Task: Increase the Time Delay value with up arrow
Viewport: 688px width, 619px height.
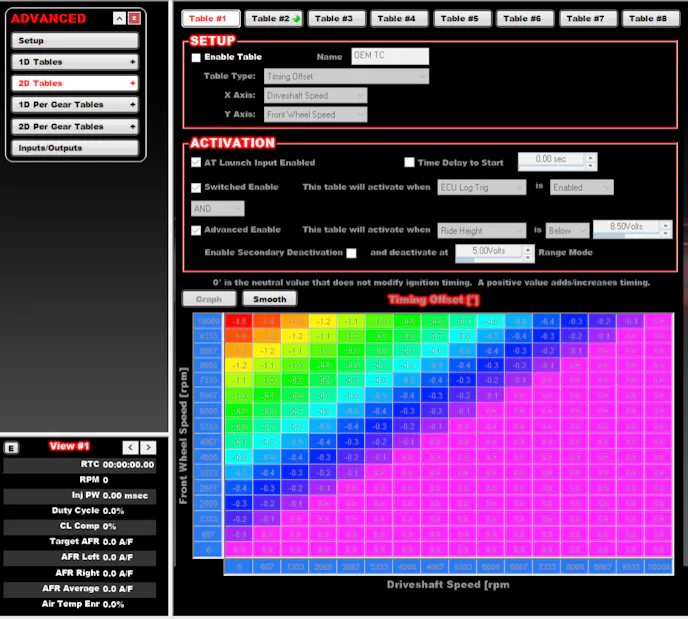Action: (x=590, y=156)
